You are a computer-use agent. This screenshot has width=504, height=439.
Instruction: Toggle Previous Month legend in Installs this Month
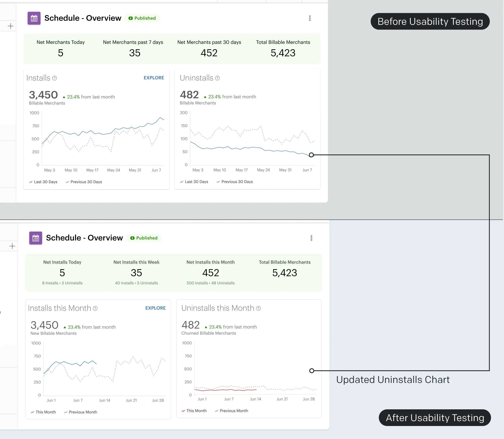point(80,412)
